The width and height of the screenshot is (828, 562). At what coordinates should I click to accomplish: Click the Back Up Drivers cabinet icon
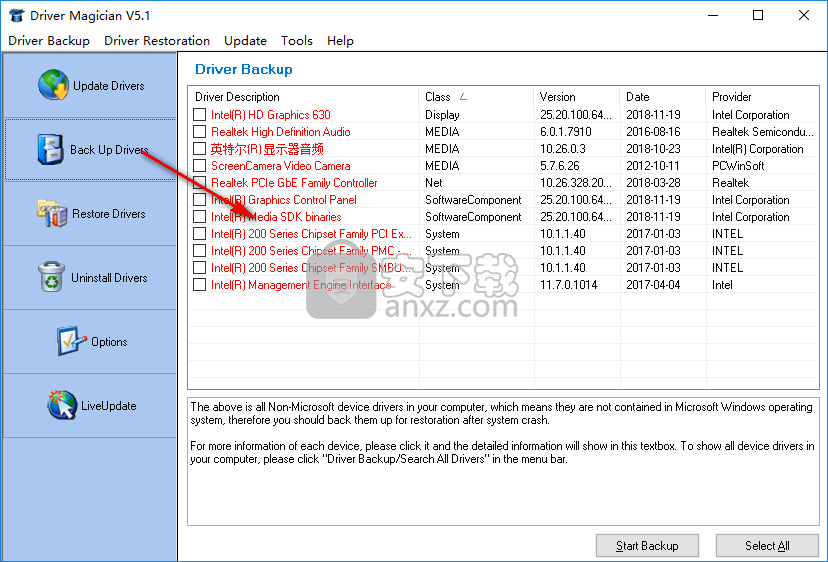tap(50, 149)
